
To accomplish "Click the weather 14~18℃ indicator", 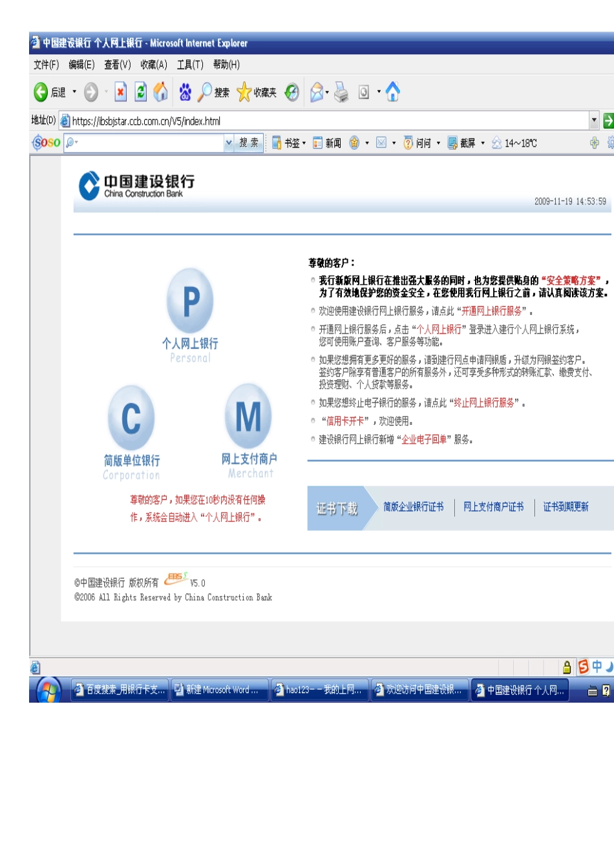I will coord(514,143).
